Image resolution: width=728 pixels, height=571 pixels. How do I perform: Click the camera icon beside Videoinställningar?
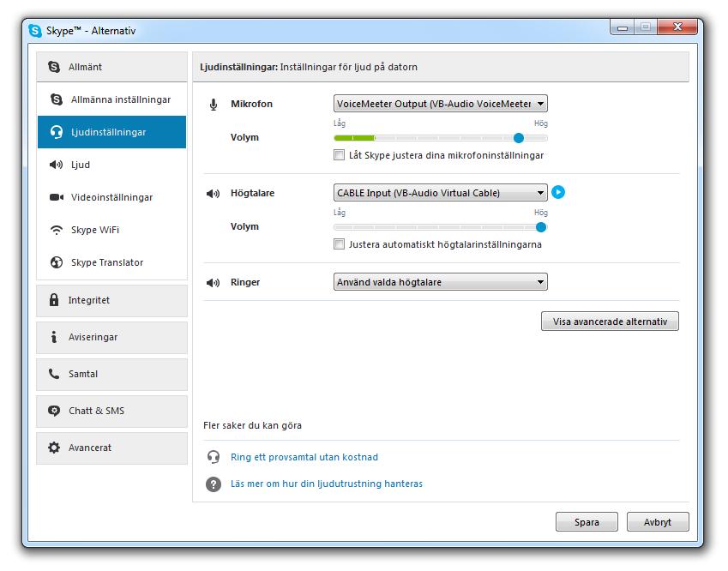[x=57, y=197]
